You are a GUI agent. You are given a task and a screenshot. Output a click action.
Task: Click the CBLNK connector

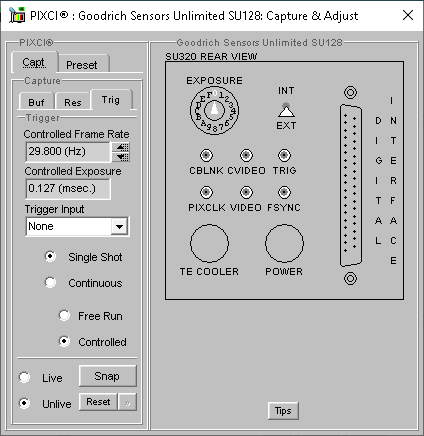(206, 155)
